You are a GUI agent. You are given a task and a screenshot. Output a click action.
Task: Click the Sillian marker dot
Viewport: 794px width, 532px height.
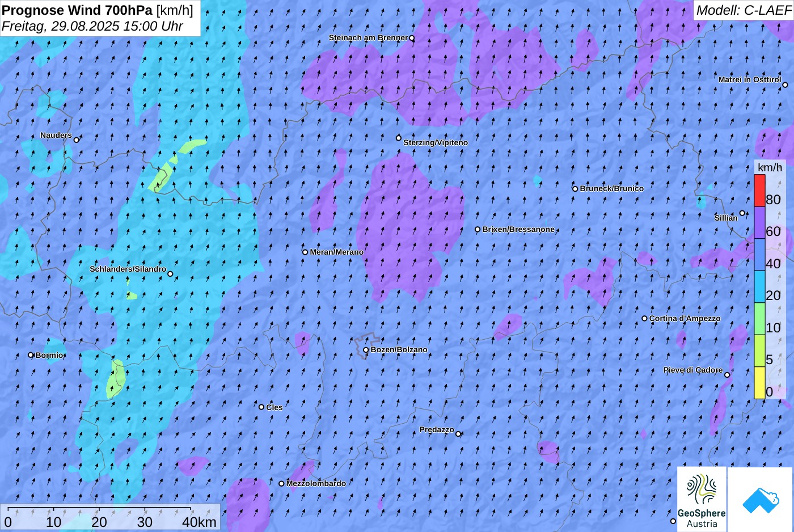(742, 213)
